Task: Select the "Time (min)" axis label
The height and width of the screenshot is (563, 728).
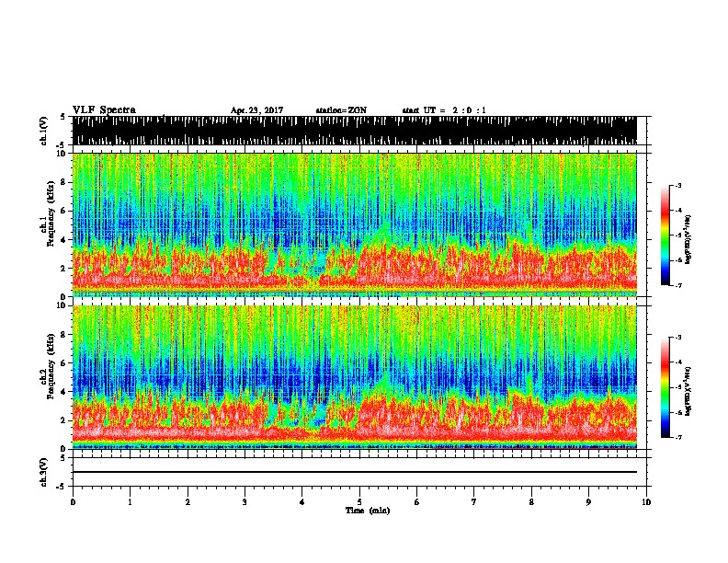Action: 368,511
